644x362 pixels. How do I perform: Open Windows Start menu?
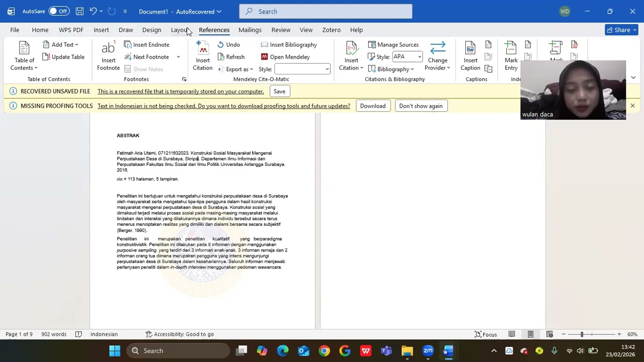(115, 351)
